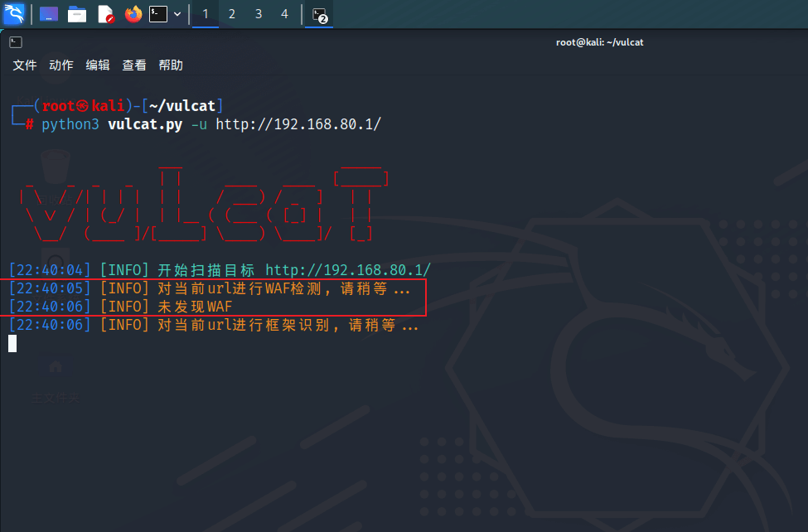This screenshot has height=532, width=808.
Task: Launch Firefox browser from the panel
Action: pyautogui.click(x=133, y=14)
